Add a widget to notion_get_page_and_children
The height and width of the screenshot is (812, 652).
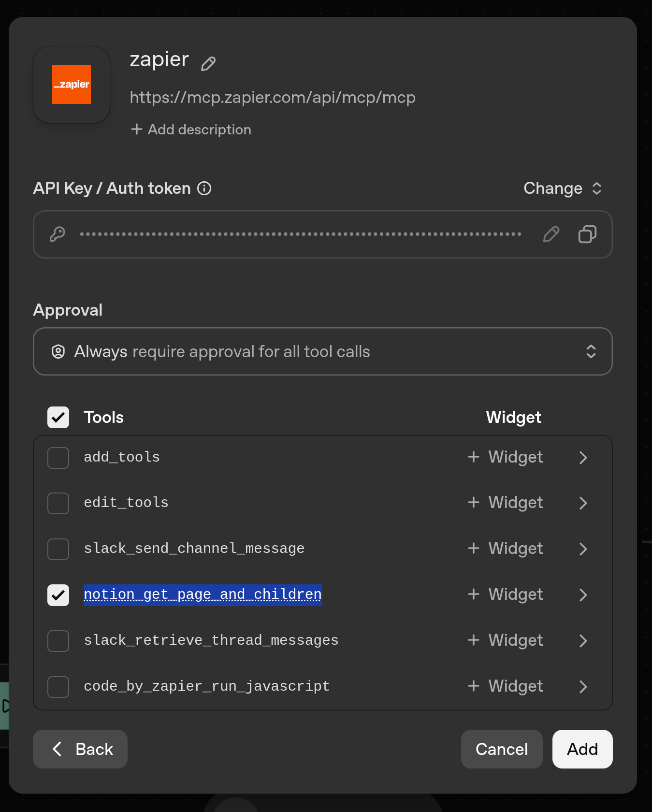coord(506,594)
